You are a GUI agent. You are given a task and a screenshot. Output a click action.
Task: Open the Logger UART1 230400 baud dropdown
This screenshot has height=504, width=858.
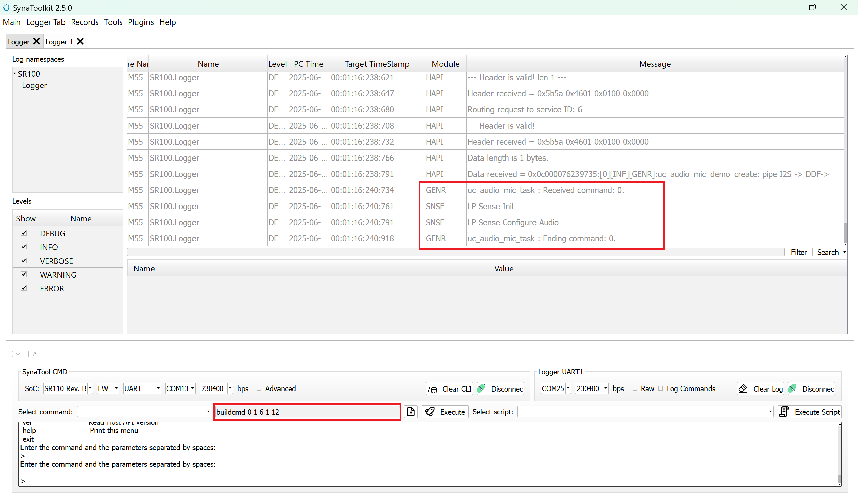click(x=606, y=388)
